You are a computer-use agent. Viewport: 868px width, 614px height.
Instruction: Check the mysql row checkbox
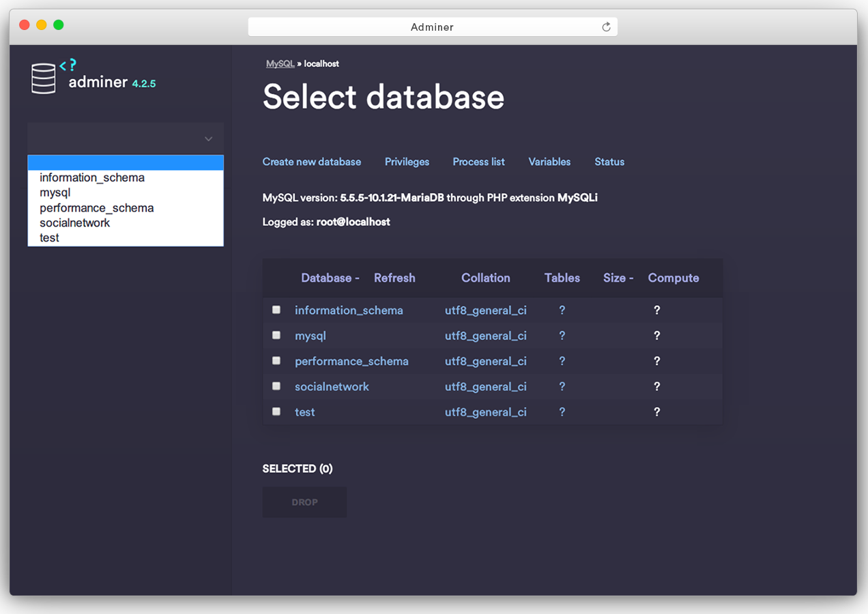pyautogui.click(x=276, y=335)
